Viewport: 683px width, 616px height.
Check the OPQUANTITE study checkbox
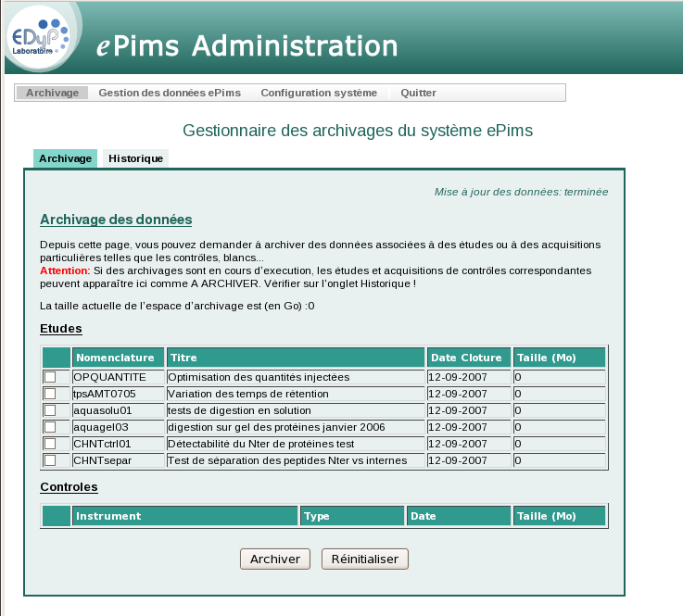coord(50,377)
